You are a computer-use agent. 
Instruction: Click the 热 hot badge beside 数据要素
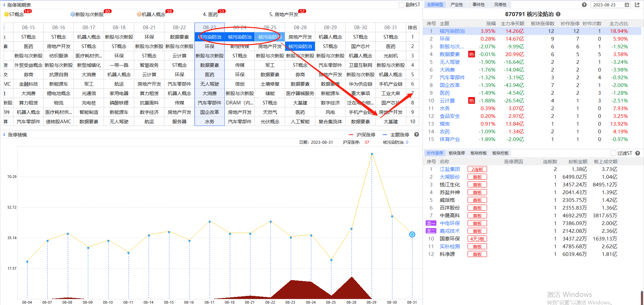471,54
